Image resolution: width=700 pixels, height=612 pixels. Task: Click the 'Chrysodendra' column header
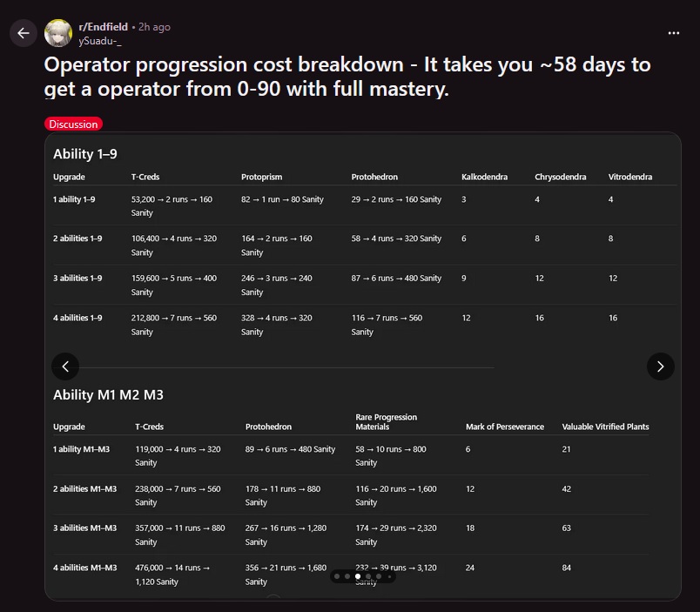tap(561, 177)
